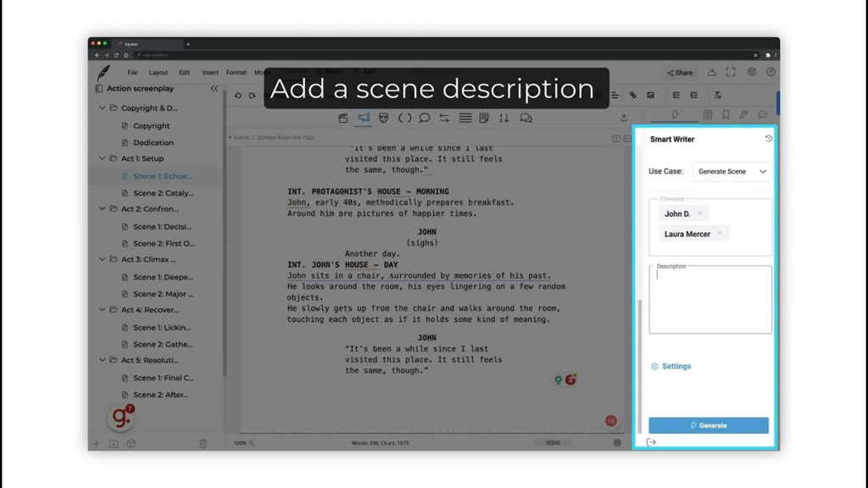Click the up-down sort arrows icon
The image size is (868, 488).
coord(504,118)
